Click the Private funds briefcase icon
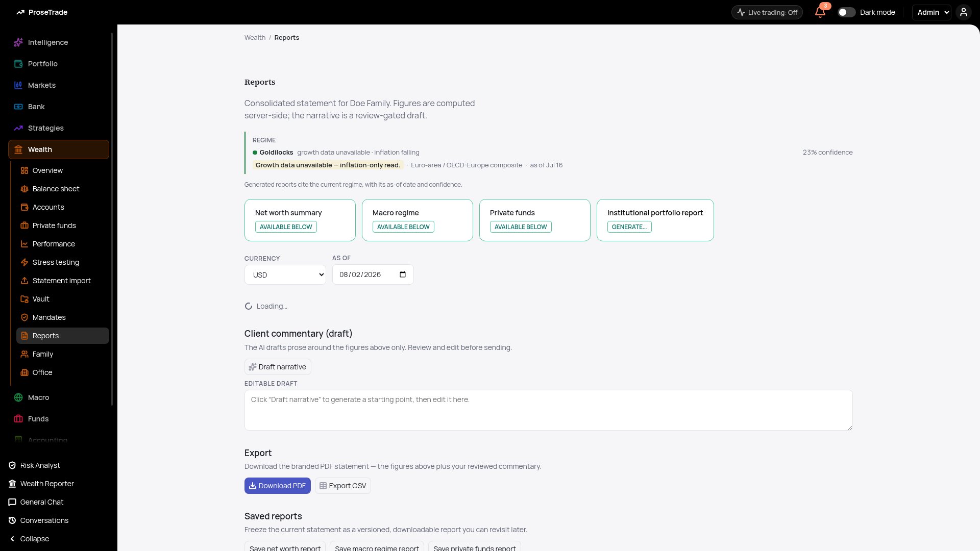Viewport: 980px width, 551px height. pos(24,226)
